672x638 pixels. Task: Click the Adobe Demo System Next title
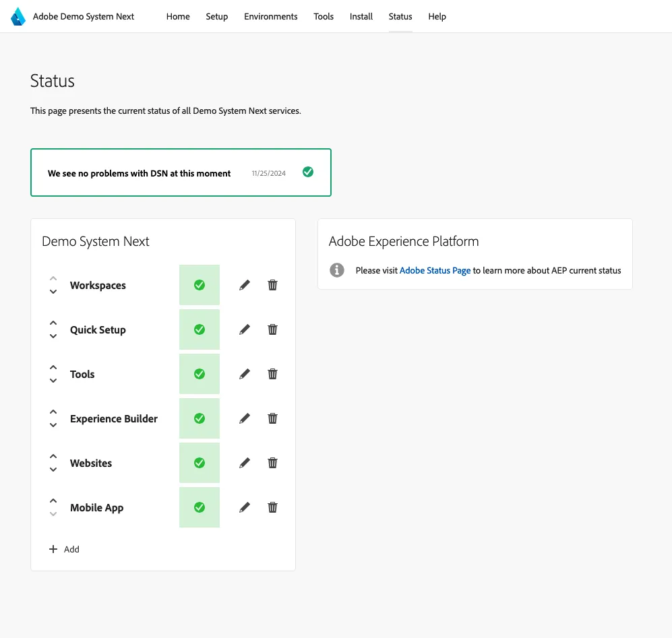pos(84,16)
